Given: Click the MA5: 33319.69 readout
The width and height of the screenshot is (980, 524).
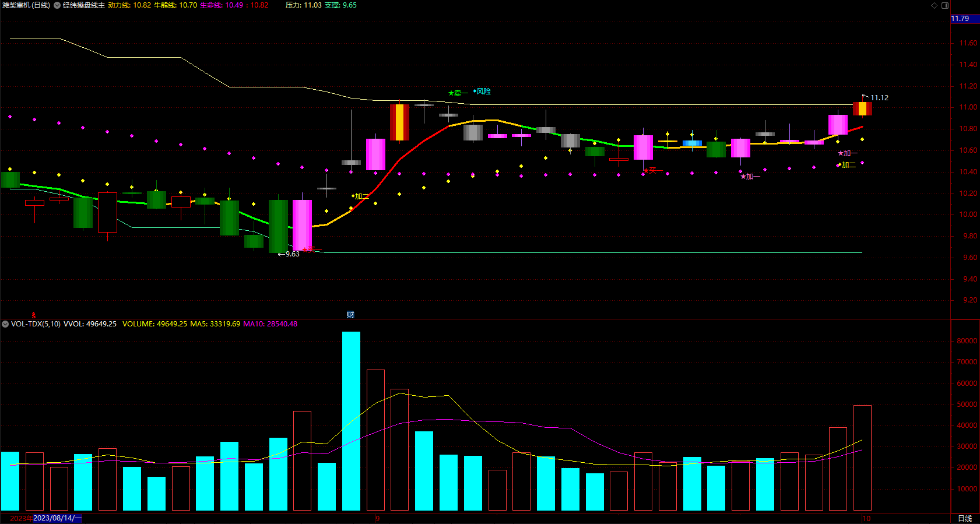Looking at the screenshot, I should (215, 324).
